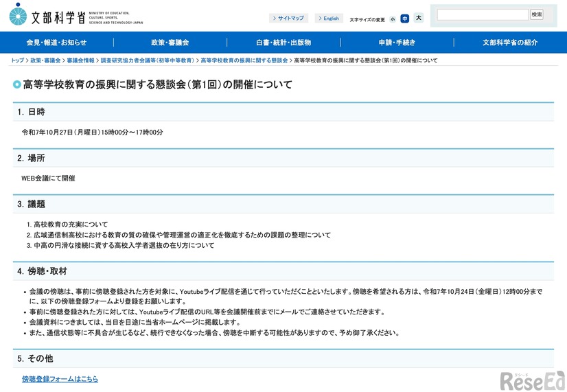The width and height of the screenshot is (567, 392).
Task: Click the ReseEd watermark logo
Action: tap(532, 380)
